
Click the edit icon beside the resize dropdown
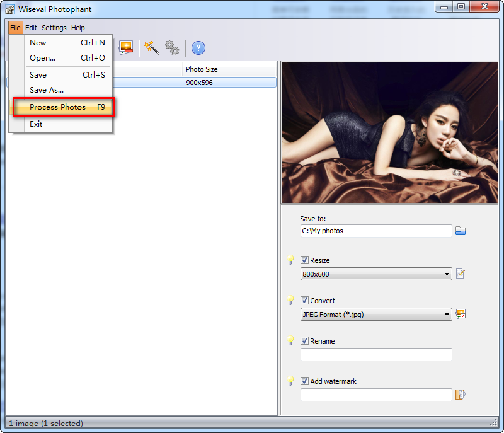click(461, 274)
